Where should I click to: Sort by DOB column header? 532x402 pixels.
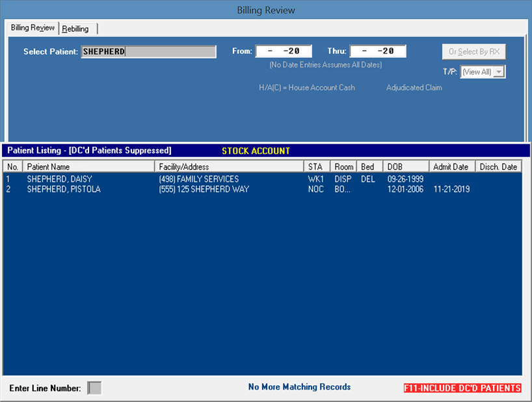[405, 167]
